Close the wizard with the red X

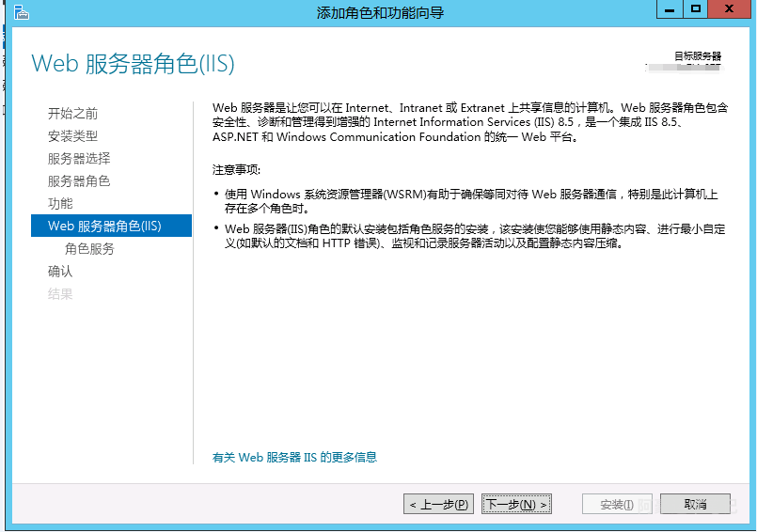[x=731, y=9]
